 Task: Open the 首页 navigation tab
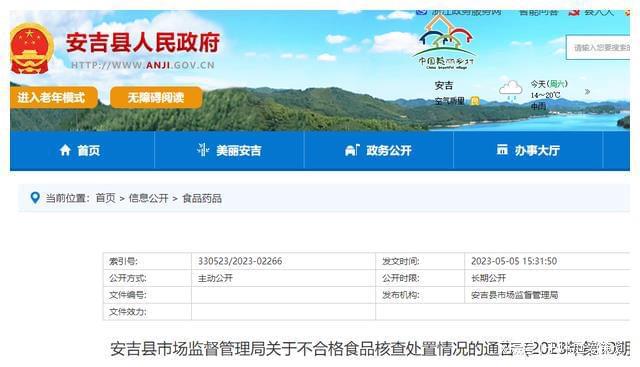82,150
